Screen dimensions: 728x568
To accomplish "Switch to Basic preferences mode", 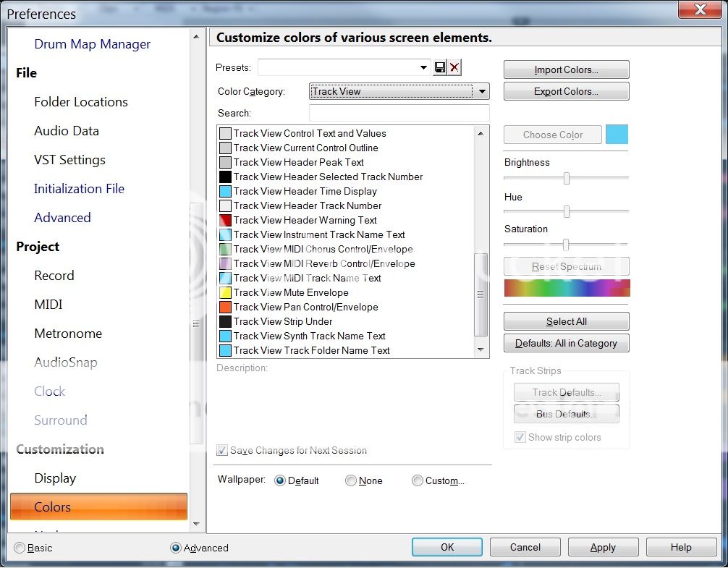I will (20, 548).
